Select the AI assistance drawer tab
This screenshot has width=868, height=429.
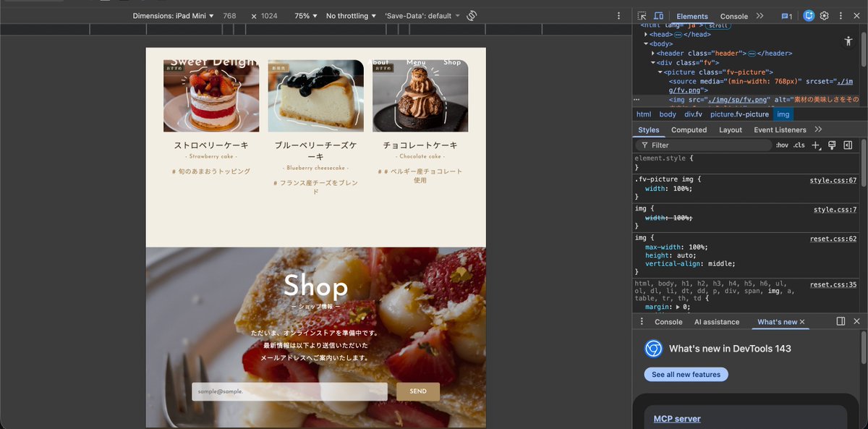(717, 322)
